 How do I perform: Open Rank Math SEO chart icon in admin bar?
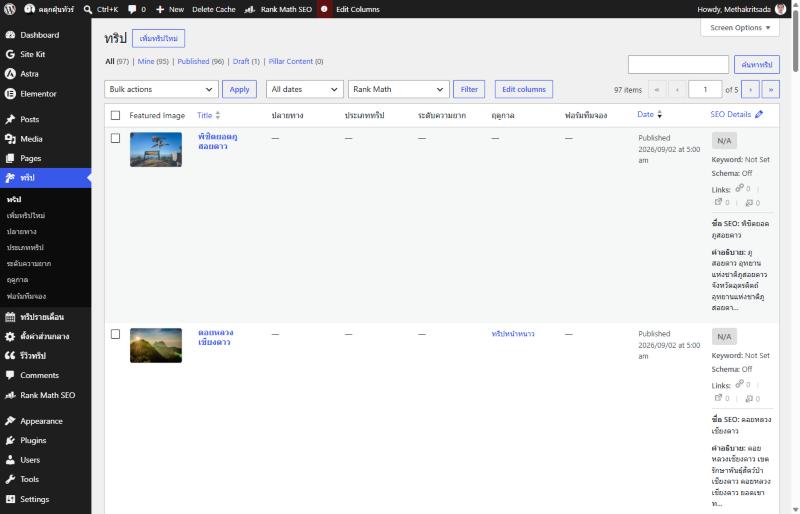click(249, 9)
